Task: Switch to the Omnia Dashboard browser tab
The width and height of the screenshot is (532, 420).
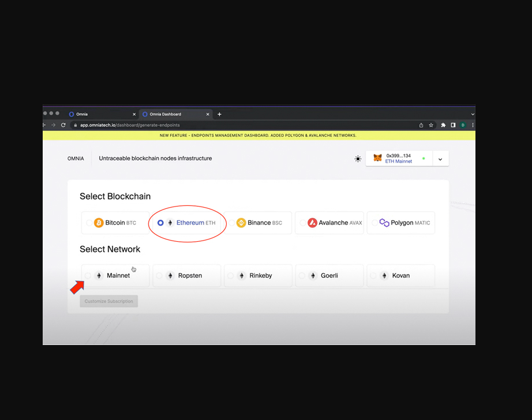Action: click(176, 114)
